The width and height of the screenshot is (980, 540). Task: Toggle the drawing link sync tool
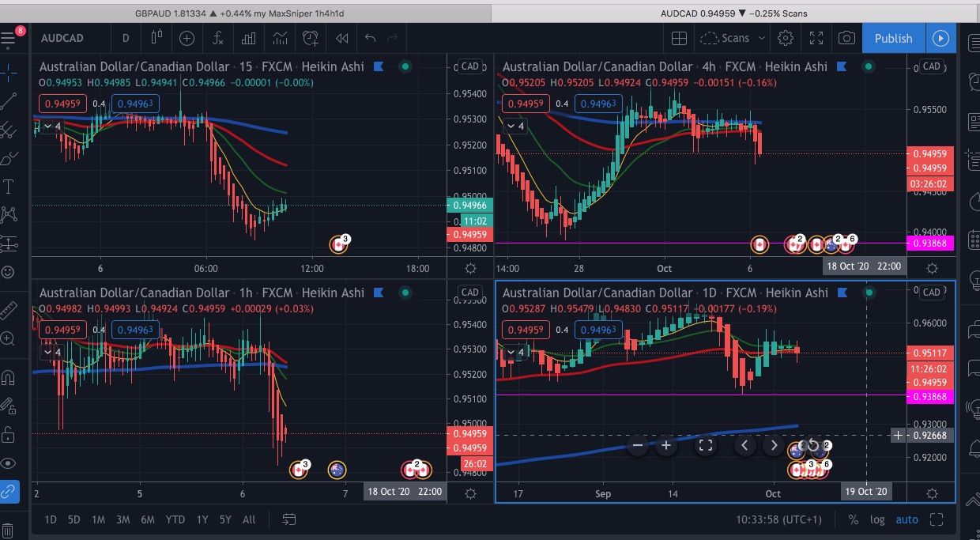[9, 491]
